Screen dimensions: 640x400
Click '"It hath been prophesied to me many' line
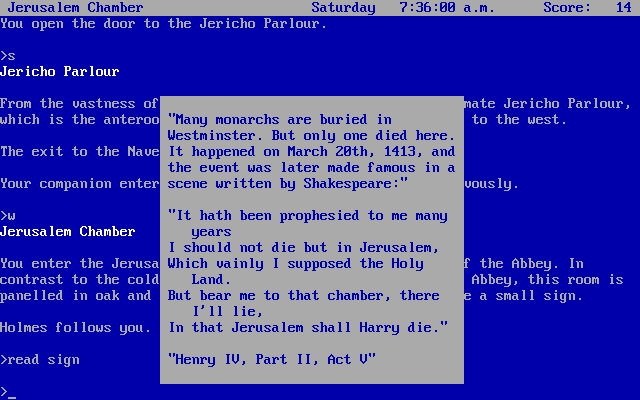click(308, 216)
